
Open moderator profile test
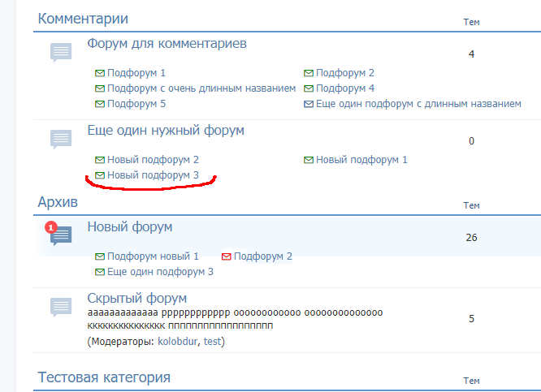click(212, 342)
